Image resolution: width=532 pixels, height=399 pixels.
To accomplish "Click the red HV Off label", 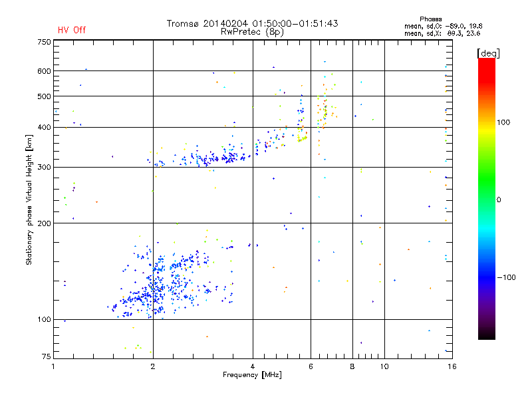I will pos(72,30).
